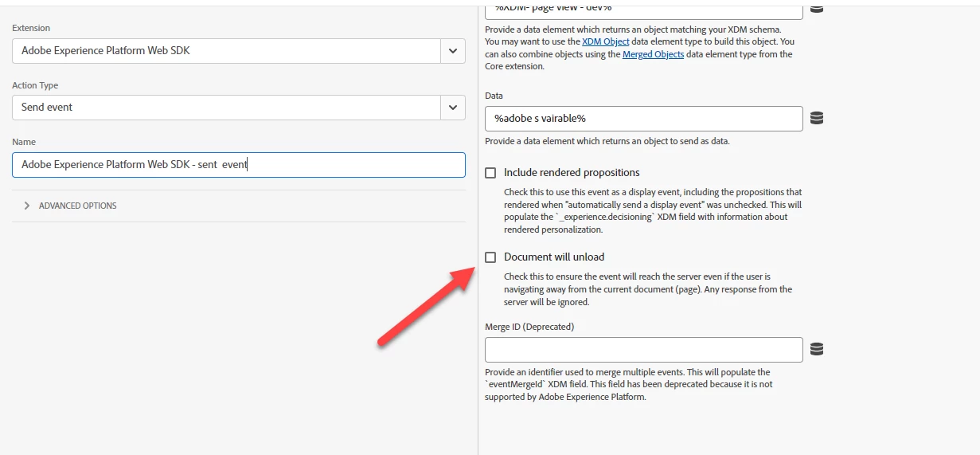Open the Merged Objects link

click(x=653, y=54)
